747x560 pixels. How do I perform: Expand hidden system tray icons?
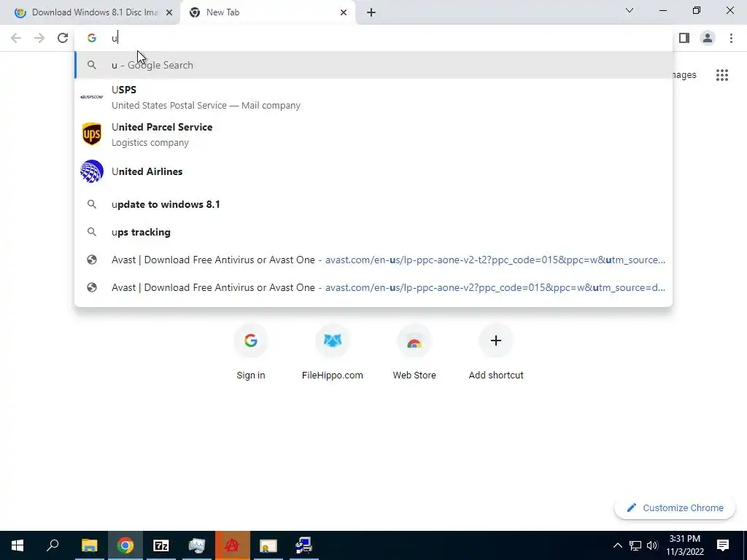(x=617, y=545)
